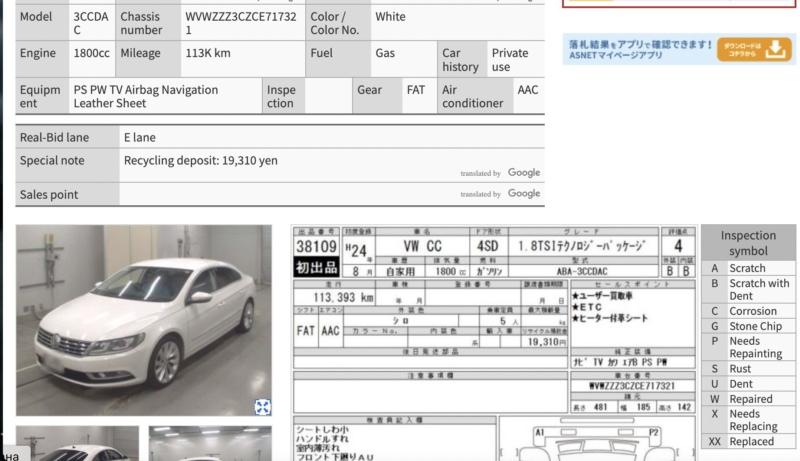Click the Recycling deposit 19,310 yen text
This screenshot has width=800, height=461.
(x=201, y=160)
